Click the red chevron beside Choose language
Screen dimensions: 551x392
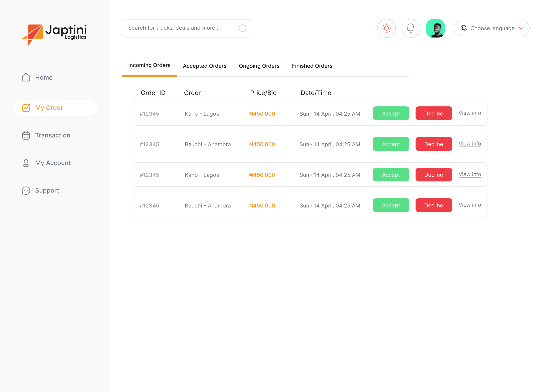(521, 29)
